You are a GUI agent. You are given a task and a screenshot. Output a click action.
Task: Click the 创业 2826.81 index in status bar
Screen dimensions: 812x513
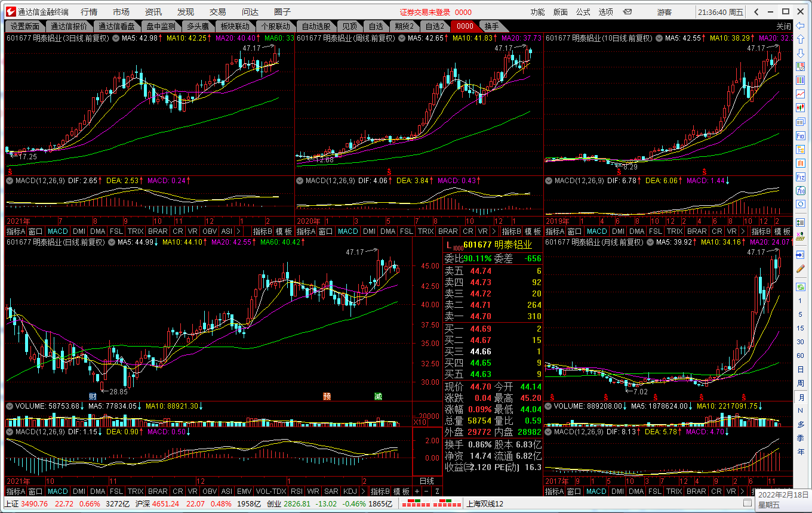coord(288,504)
